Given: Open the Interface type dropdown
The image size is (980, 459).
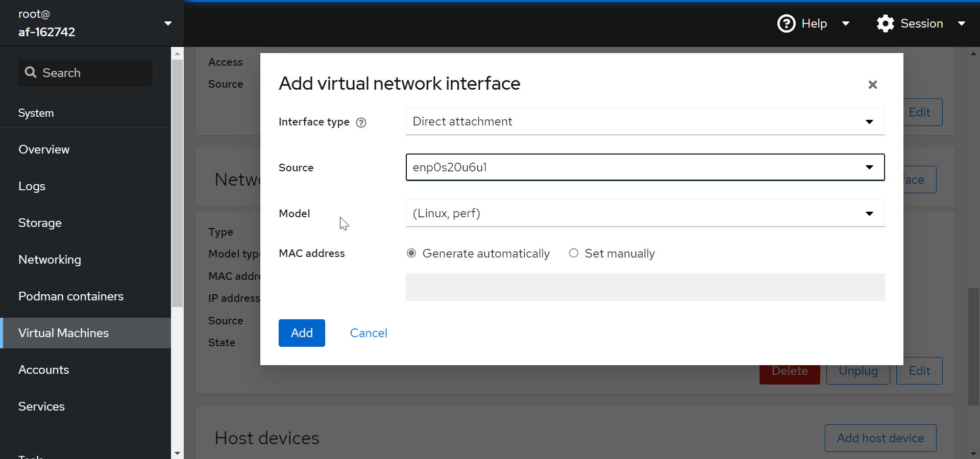Looking at the screenshot, I should pyautogui.click(x=645, y=121).
